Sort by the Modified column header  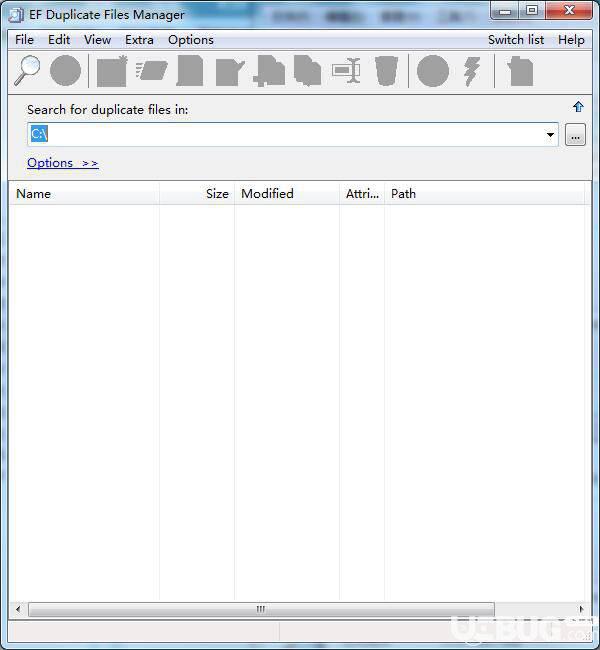[x=287, y=194]
